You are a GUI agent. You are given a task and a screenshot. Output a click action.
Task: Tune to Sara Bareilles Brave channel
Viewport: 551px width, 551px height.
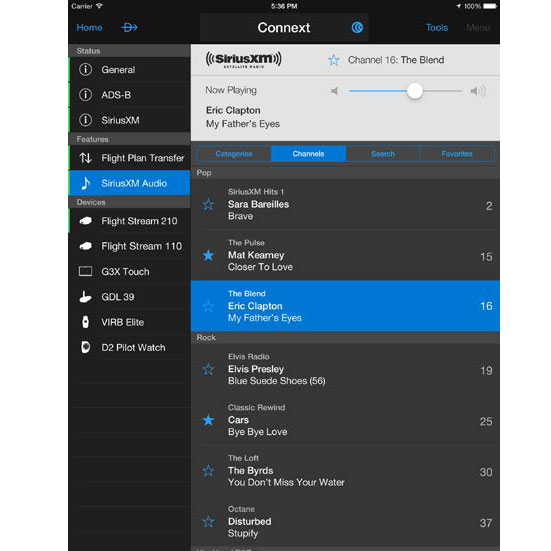(345, 204)
